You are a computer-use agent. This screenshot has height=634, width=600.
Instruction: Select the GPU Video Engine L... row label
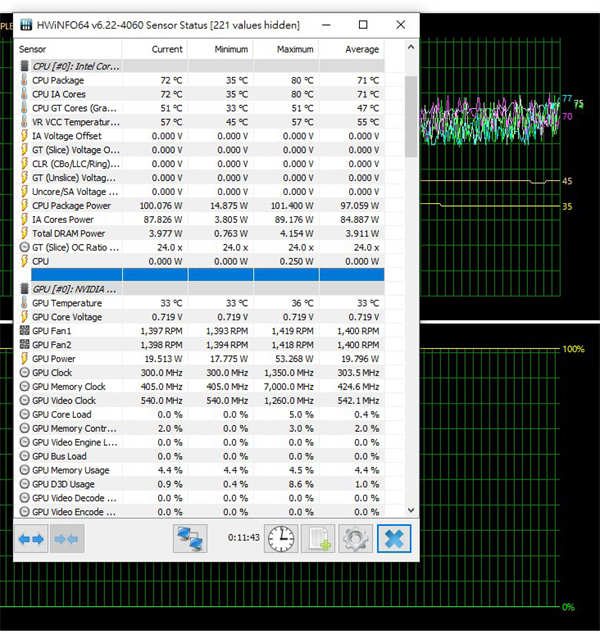75,442
